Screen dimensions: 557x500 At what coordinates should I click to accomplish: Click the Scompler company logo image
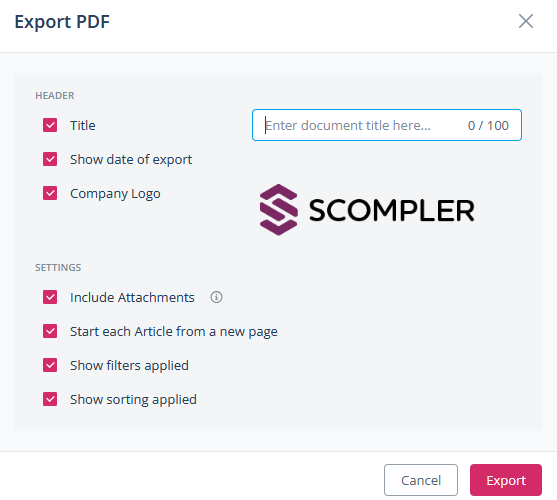coord(367,210)
